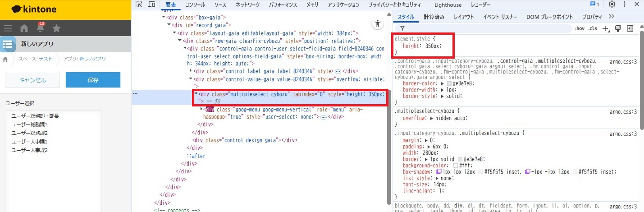Expand ellipsis in goog-menu div
644x212 pixels.
coord(323,117)
